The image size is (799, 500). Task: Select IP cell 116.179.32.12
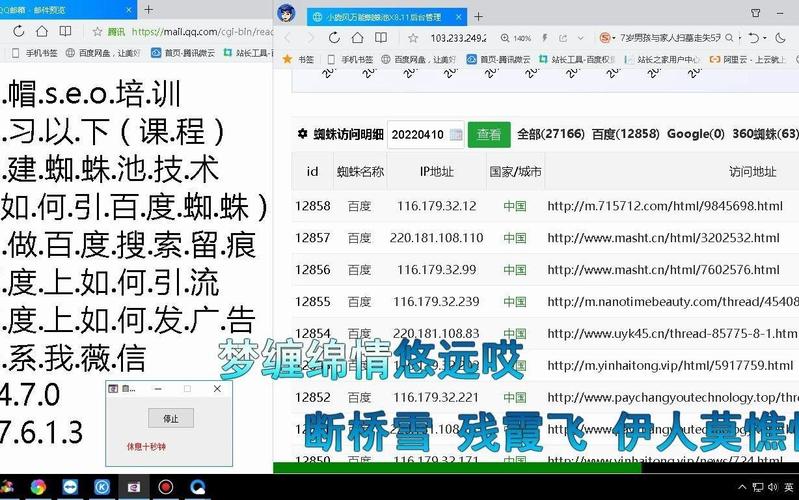pyautogui.click(x=437, y=206)
